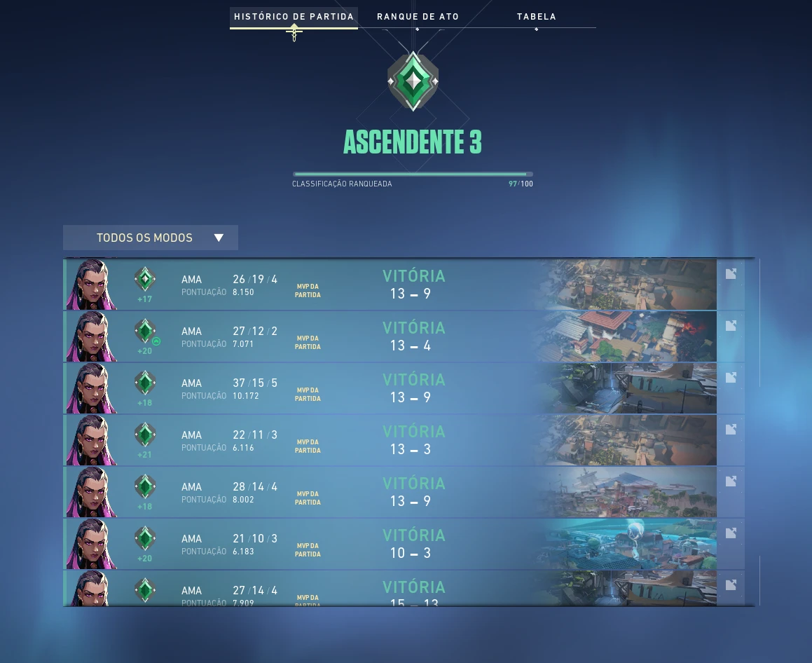Image resolution: width=812 pixels, height=663 pixels.
Task: Open the match with score 8.150
Action: point(404,285)
